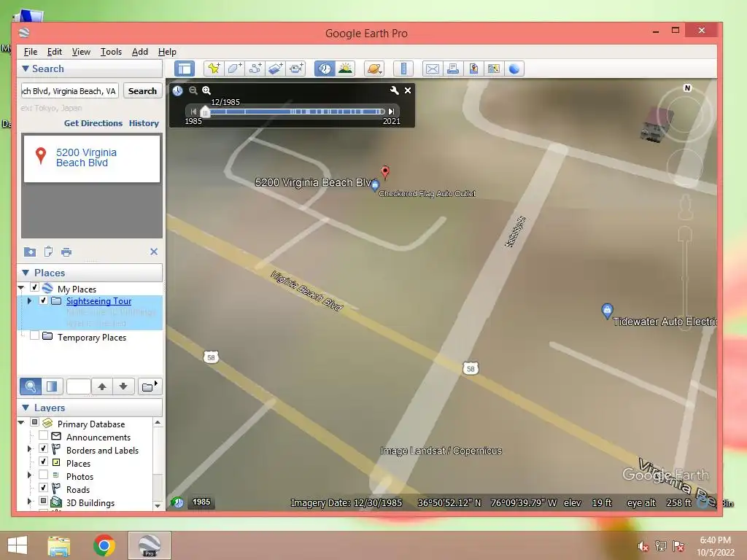Open time slider options wrench

[x=395, y=90]
